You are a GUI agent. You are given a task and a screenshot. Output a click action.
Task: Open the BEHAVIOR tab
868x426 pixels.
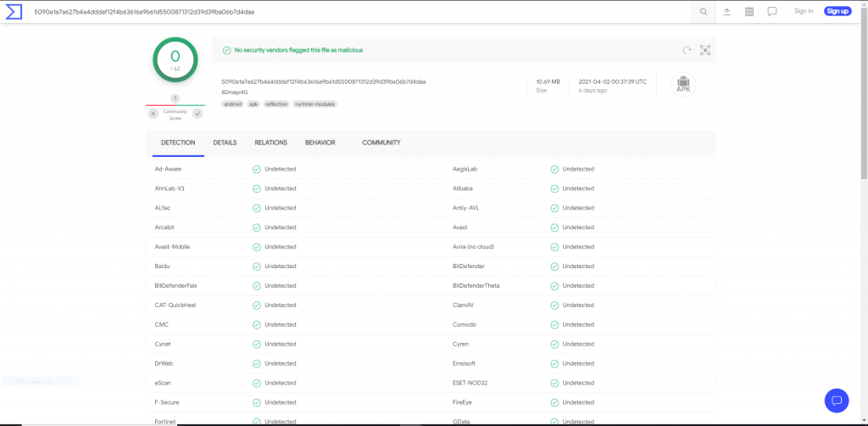point(320,143)
